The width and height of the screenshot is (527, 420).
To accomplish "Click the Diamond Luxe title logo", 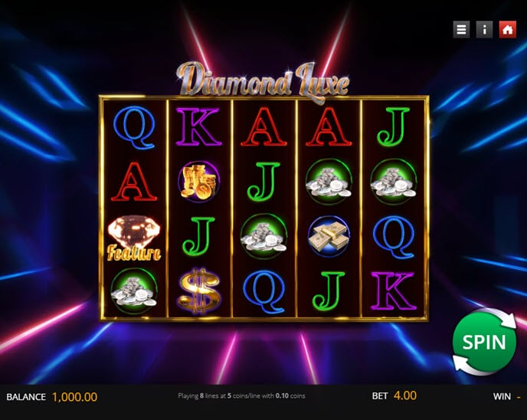I will tap(263, 81).
